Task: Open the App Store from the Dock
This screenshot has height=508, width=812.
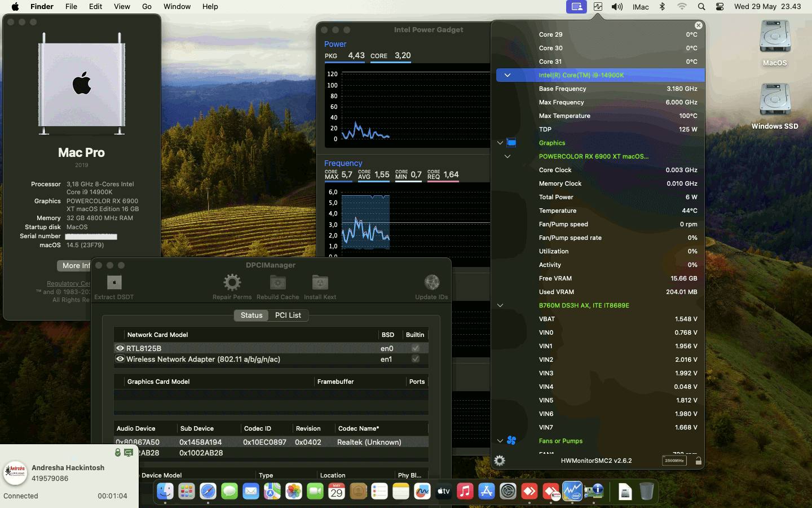Action: click(486, 492)
